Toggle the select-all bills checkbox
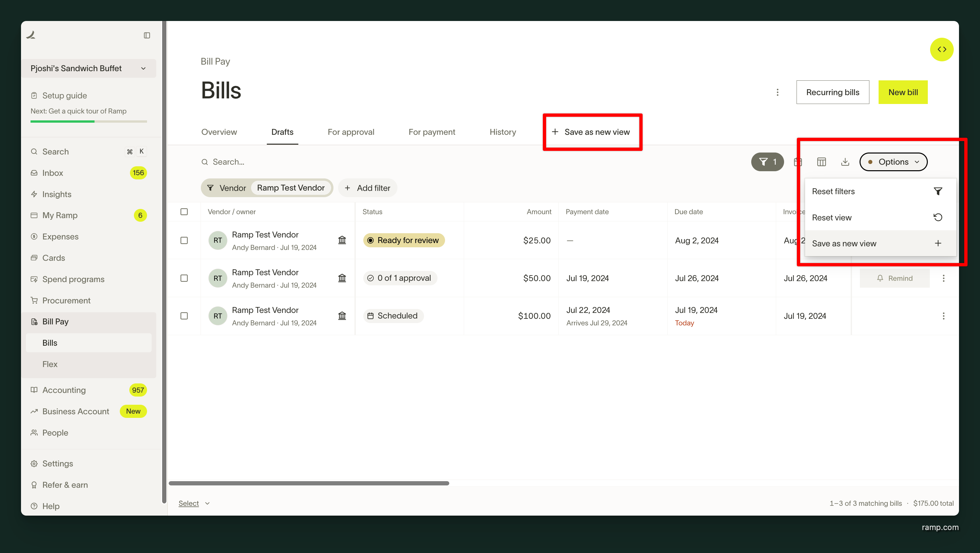The image size is (980, 553). (184, 212)
